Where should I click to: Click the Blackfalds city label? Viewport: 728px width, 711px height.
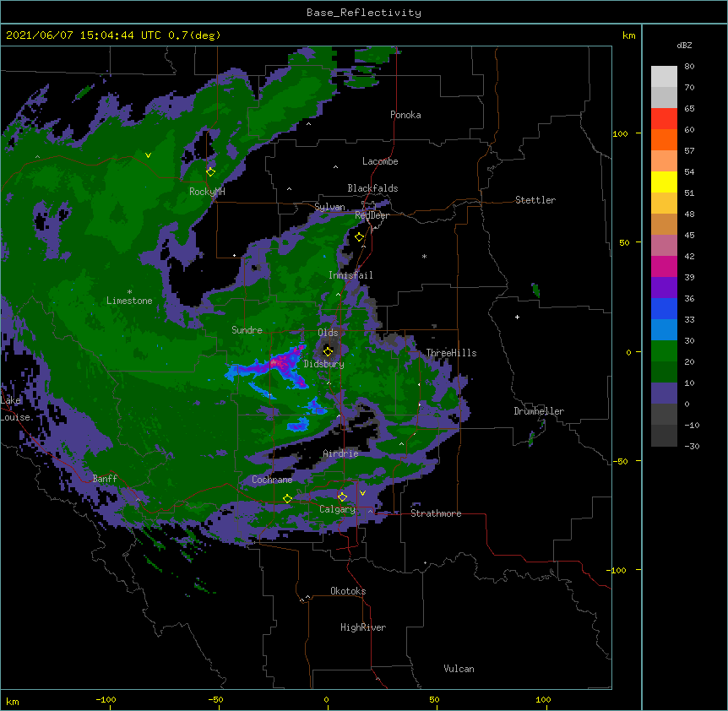pyautogui.click(x=372, y=188)
